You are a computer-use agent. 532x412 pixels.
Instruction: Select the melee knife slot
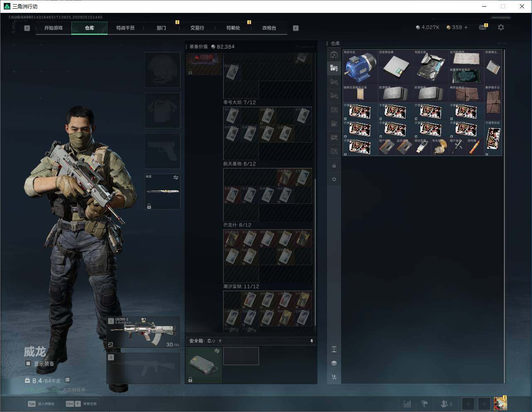[x=162, y=191]
